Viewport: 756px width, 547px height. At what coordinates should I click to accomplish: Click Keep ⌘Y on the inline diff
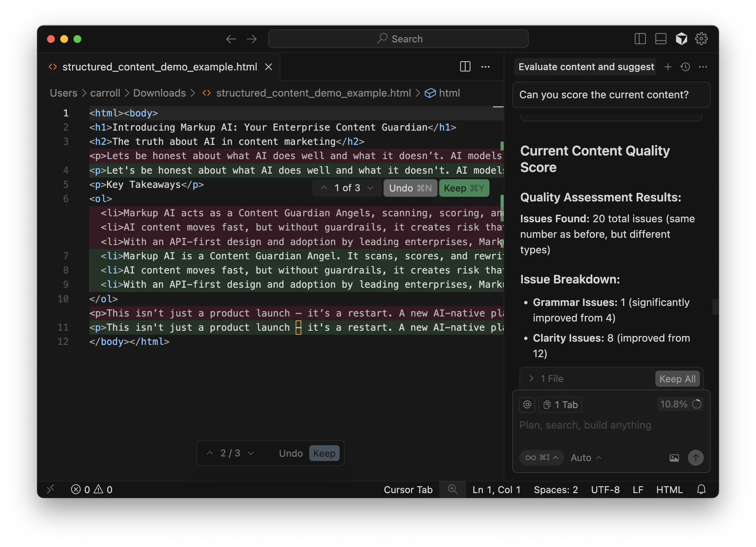tap(464, 188)
